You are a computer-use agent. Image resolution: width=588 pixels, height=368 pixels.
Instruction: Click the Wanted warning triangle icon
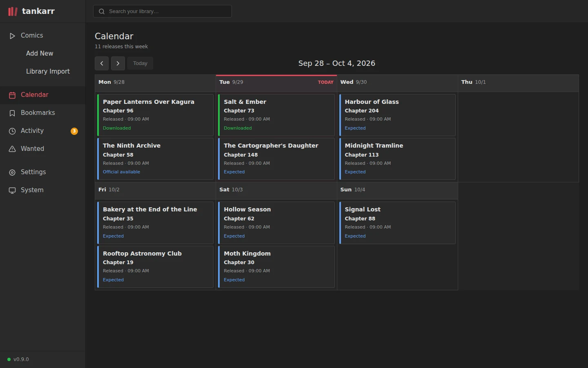coord(12,149)
